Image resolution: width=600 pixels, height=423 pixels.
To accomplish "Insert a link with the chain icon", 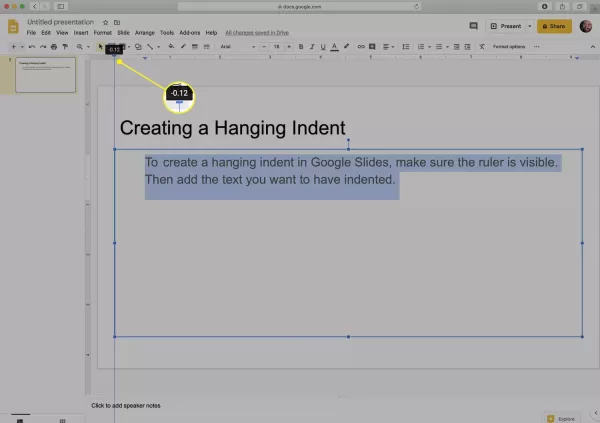I will point(361,47).
